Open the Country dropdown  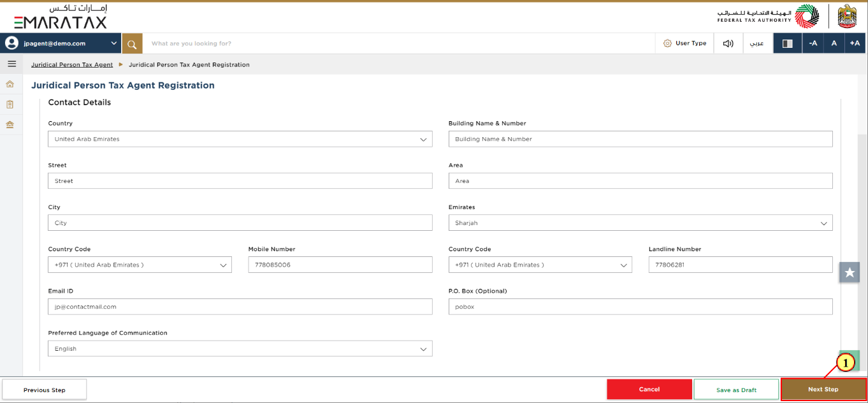point(240,139)
